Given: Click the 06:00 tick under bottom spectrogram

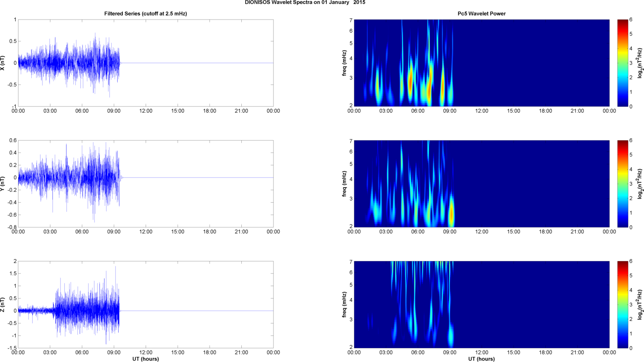Looking at the screenshot, I should click(418, 353).
